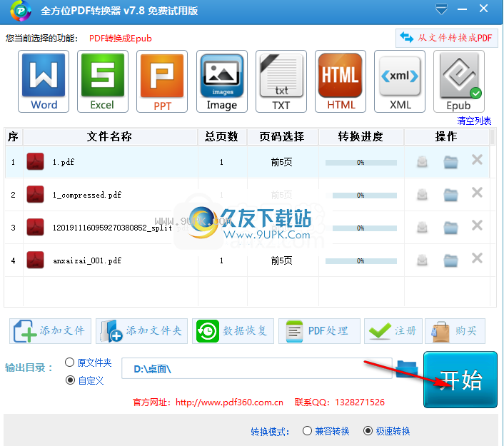The height and width of the screenshot is (446, 504).
Task: Choose the XML output format
Action: click(x=400, y=81)
